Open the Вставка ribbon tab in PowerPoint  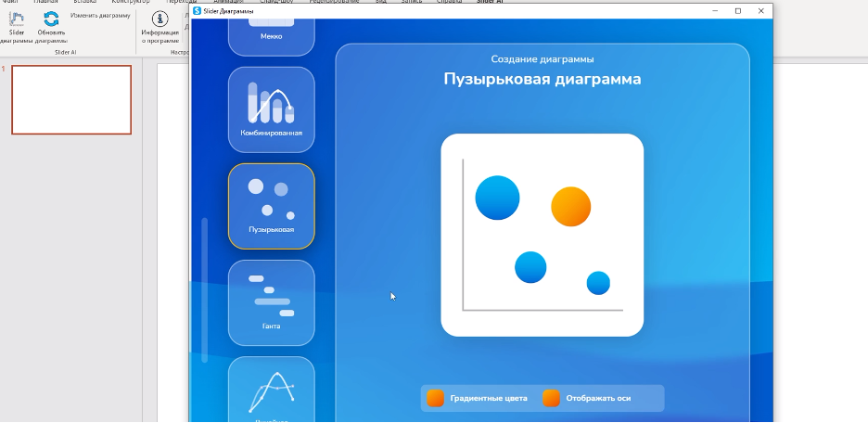click(x=84, y=2)
